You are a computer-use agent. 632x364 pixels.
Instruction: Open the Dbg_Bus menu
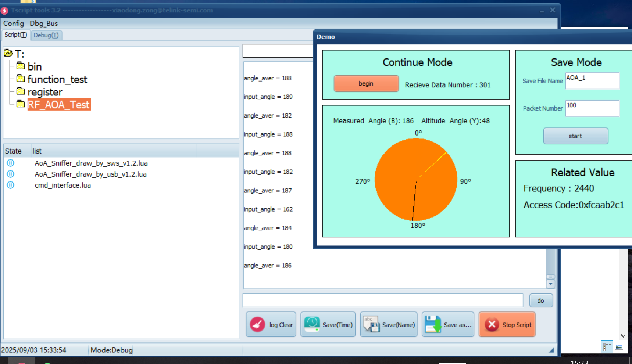coord(44,23)
